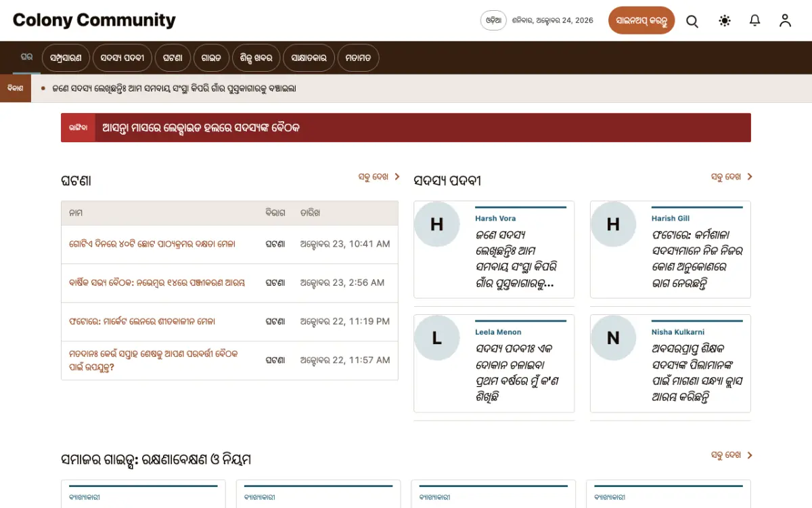Click the date ଅକ୍ଟୋବର 22, 11:57 AM
The height and width of the screenshot is (508, 812).
345,360
